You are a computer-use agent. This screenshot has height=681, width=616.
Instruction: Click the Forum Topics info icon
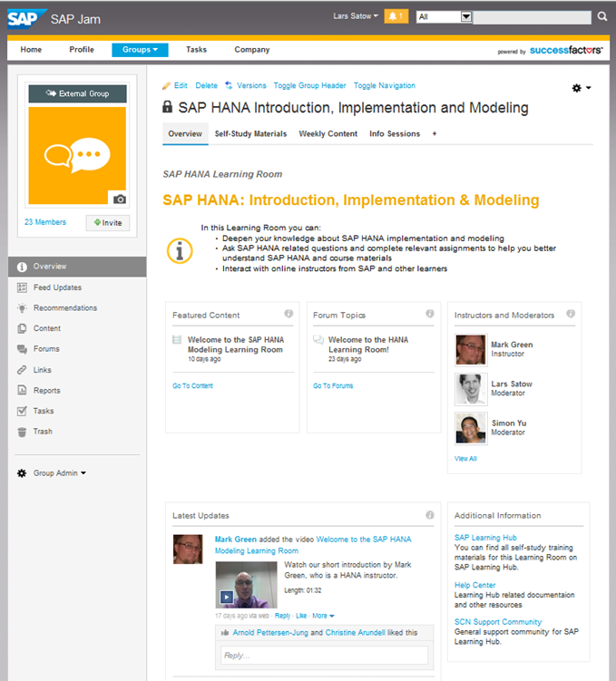[x=430, y=314]
